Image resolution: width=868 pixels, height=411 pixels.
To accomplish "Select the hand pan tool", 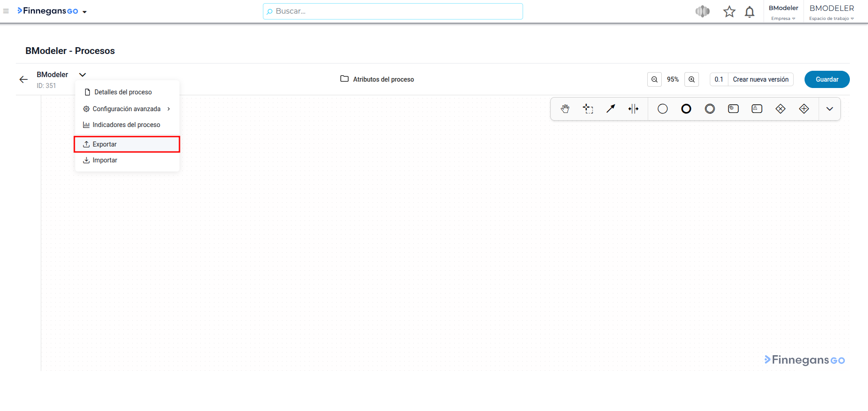I will (565, 109).
